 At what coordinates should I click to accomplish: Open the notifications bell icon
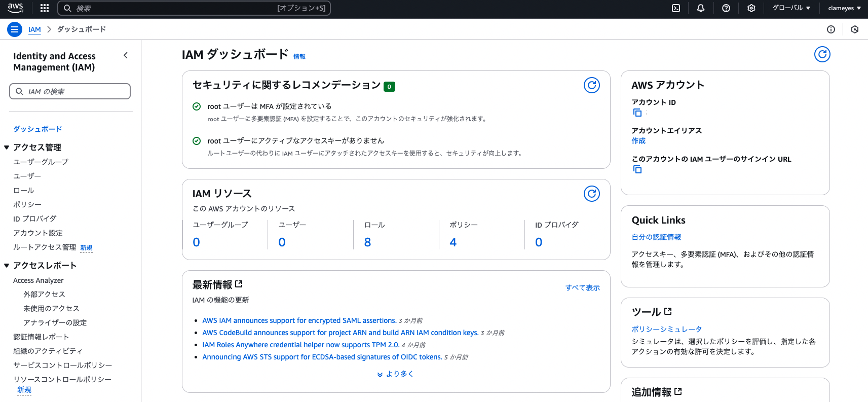(701, 8)
